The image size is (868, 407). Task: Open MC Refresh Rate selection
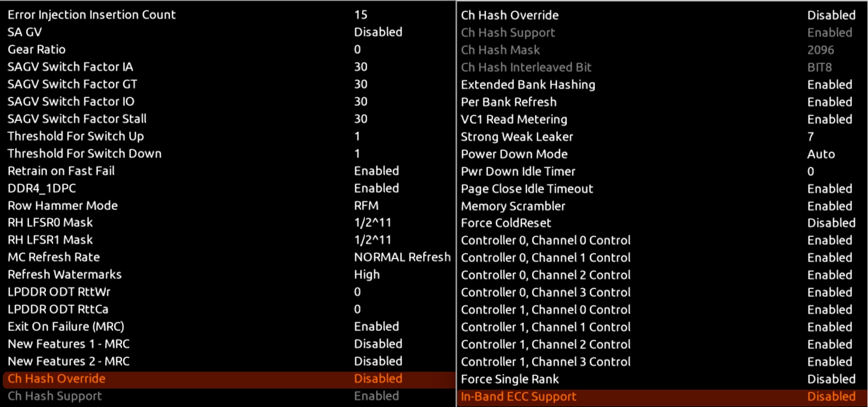(x=402, y=257)
